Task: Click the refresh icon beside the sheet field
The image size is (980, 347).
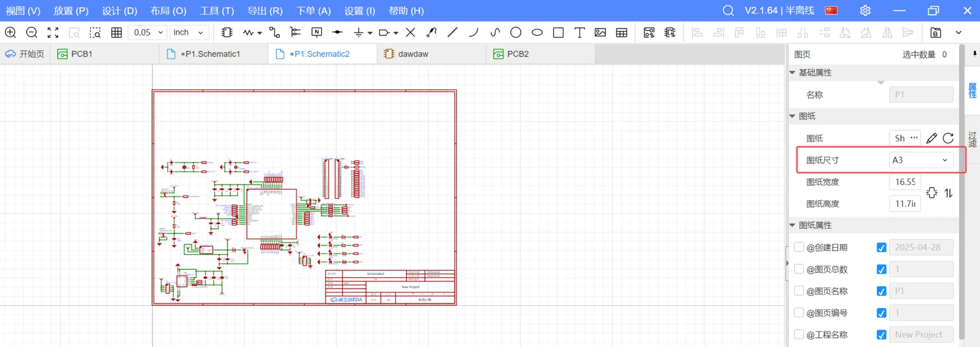Action: pyautogui.click(x=948, y=138)
